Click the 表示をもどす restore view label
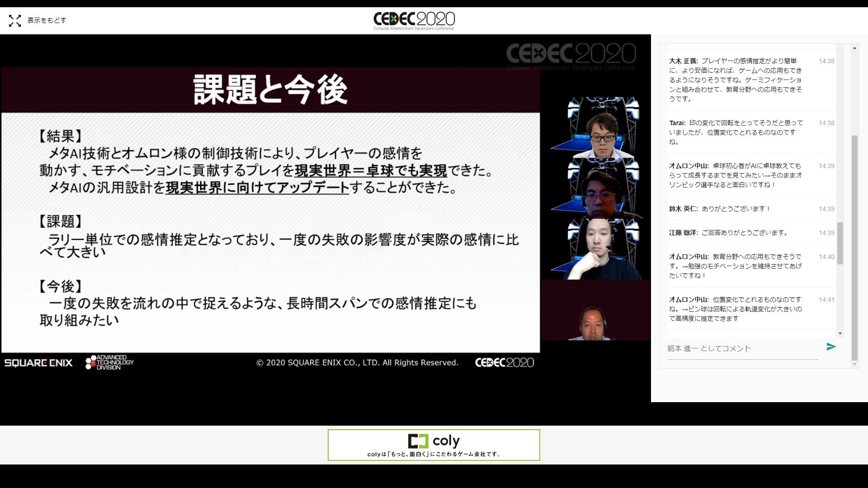Viewport: 868px width, 488px height. [x=47, y=20]
